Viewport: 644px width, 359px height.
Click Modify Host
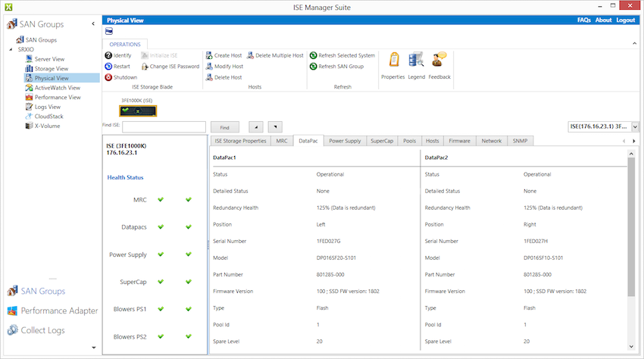coord(225,66)
